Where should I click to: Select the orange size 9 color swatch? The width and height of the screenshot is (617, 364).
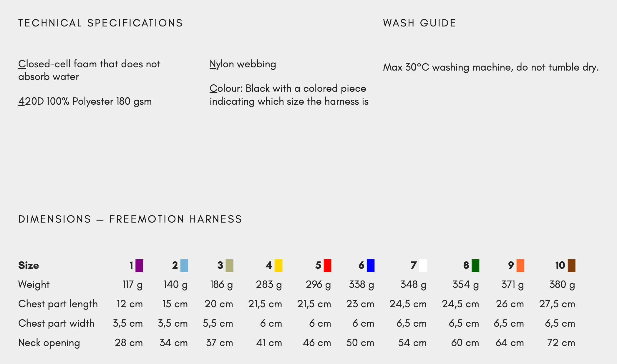click(520, 266)
